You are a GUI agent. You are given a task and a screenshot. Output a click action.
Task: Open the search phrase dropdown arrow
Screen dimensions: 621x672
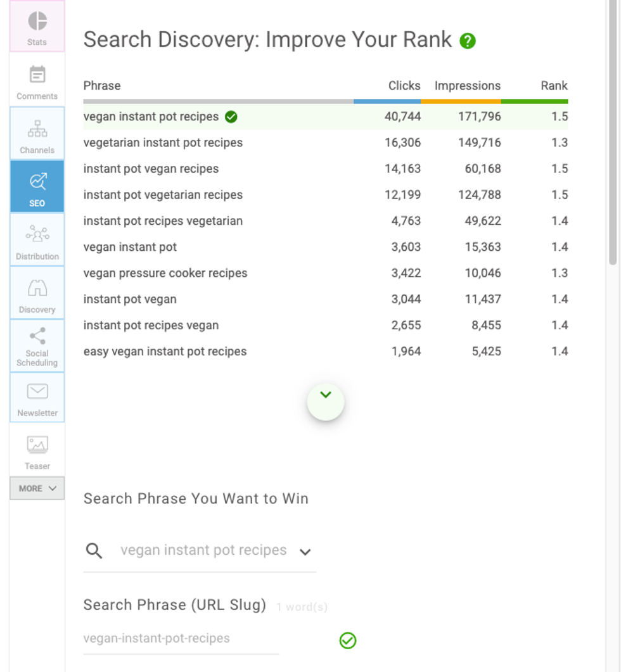click(x=305, y=552)
